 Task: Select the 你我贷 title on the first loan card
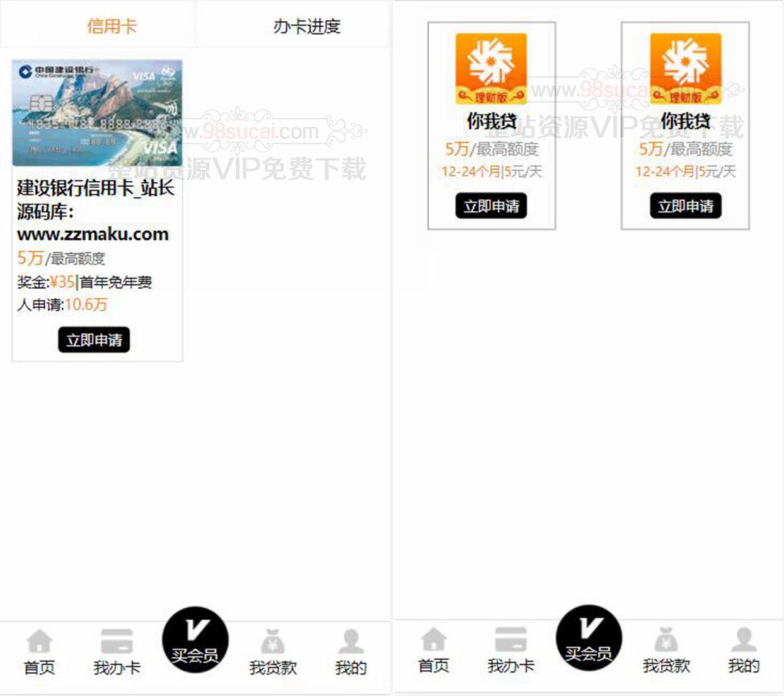pyautogui.click(x=491, y=121)
